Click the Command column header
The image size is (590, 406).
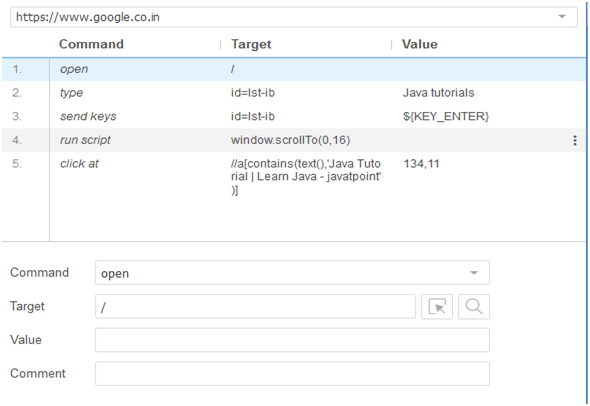click(91, 44)
